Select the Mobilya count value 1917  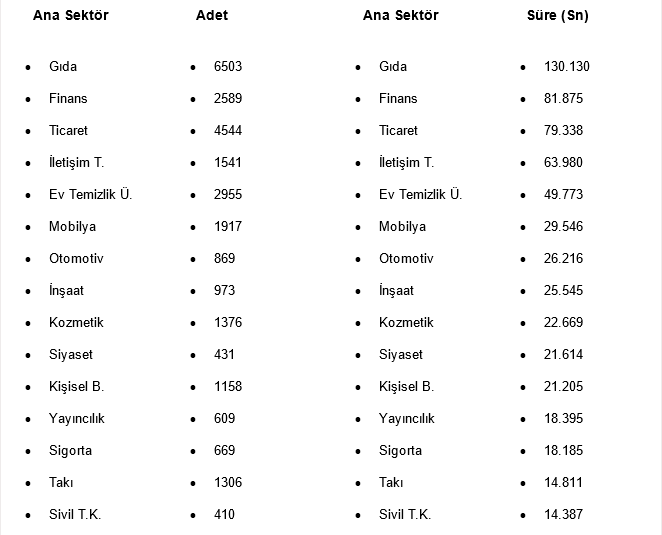[228, 227]
